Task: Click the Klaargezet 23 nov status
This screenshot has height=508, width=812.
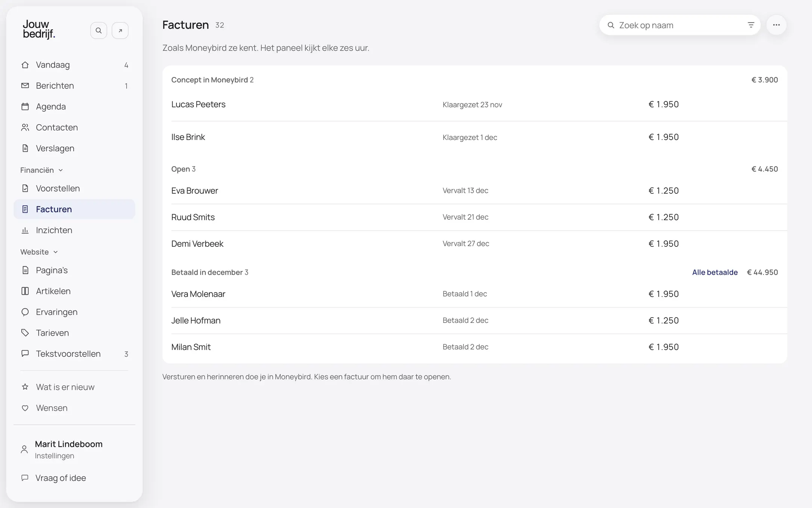Action: [472, 105]
